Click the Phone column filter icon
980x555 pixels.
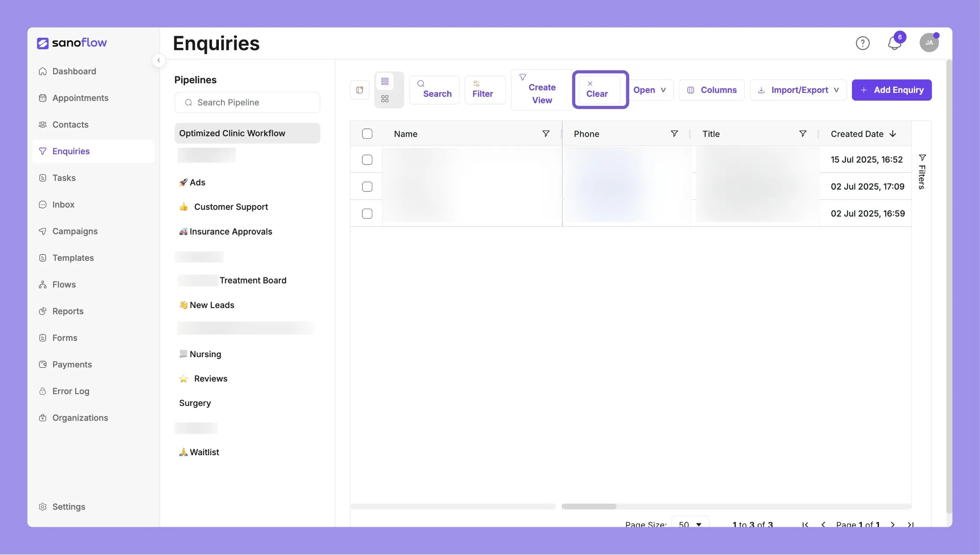tap(674, 134)
